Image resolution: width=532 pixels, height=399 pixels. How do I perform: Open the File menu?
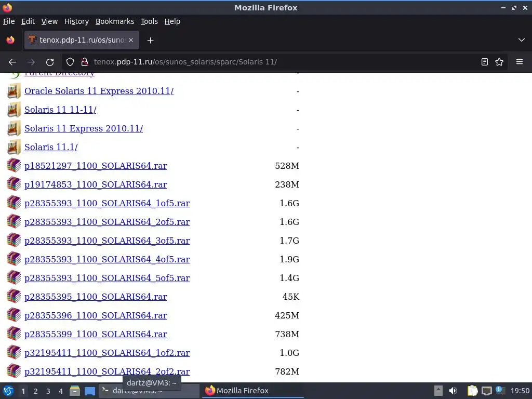pyautogui.click(x=9, y=21)
